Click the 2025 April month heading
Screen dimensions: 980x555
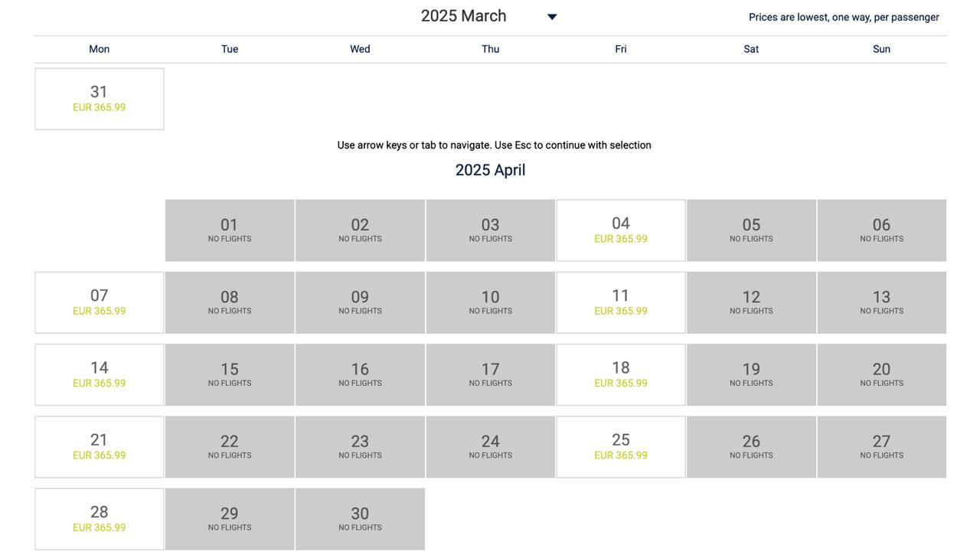(490, 170)
